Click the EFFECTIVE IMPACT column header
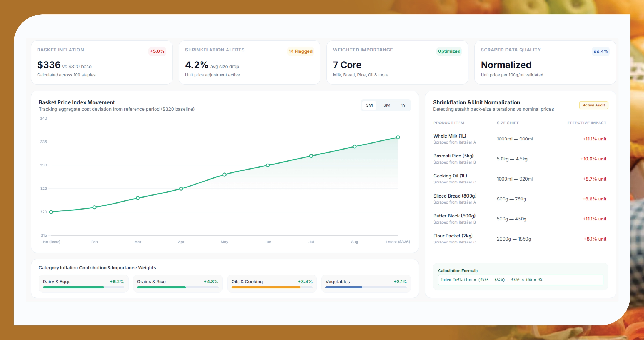Viewport: 644px width, 340px height. tap(587, 123)
